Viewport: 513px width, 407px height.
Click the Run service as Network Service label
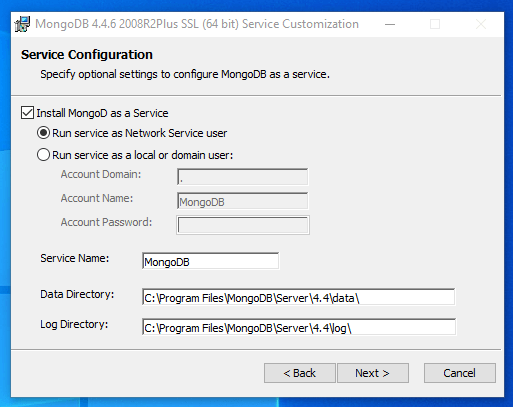pyautogui.click(x=140, y=133)
